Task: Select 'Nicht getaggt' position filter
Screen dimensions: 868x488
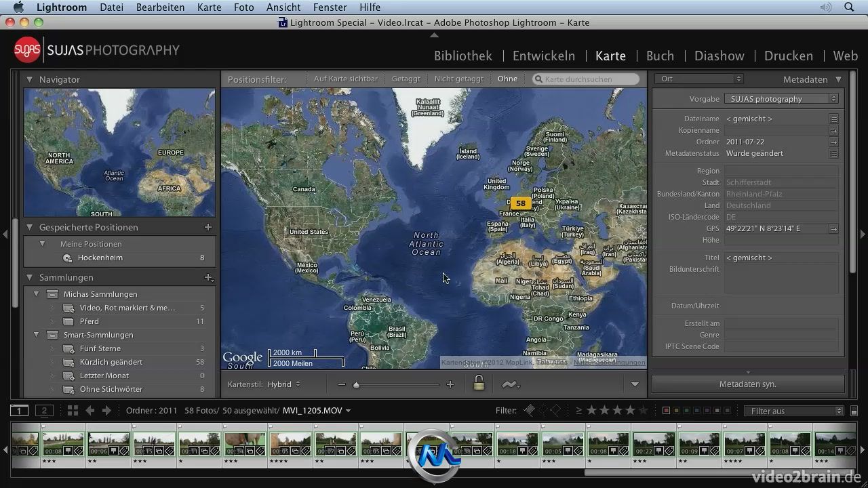Action: [x=459, y=79]
